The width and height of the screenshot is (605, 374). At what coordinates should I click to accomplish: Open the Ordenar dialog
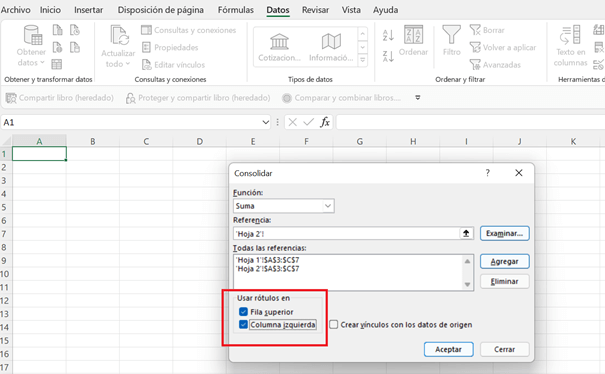click(413, 41)
